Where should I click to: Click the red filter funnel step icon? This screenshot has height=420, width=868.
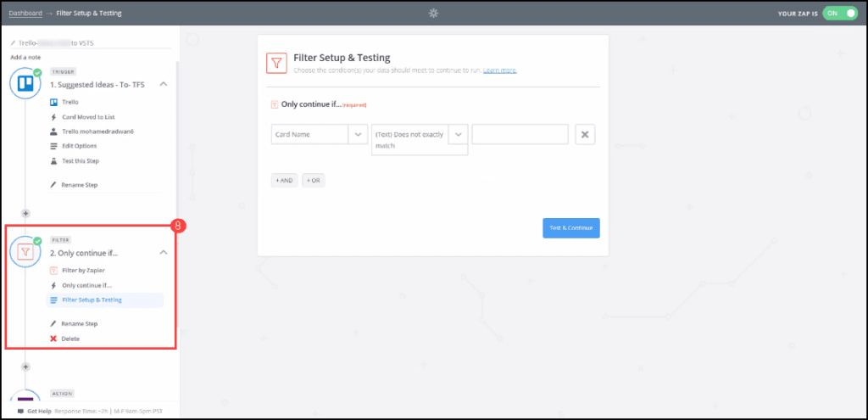[25, 252]
